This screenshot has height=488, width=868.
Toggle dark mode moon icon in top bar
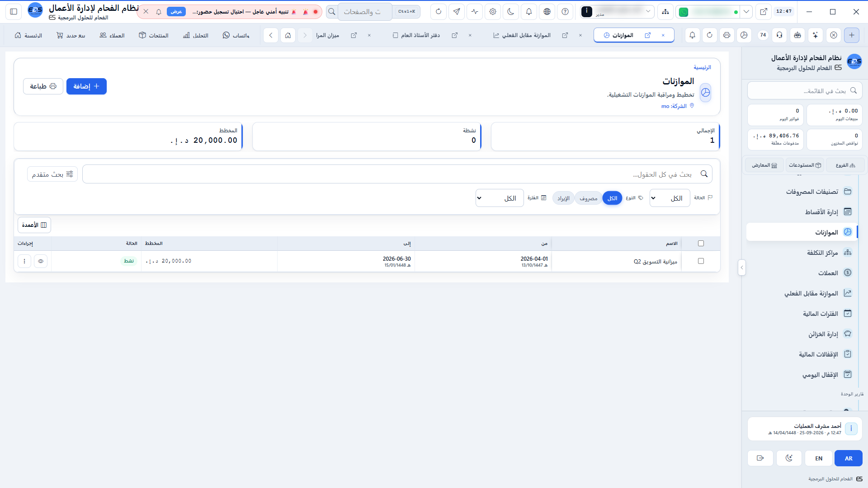(x=511, y=12)
